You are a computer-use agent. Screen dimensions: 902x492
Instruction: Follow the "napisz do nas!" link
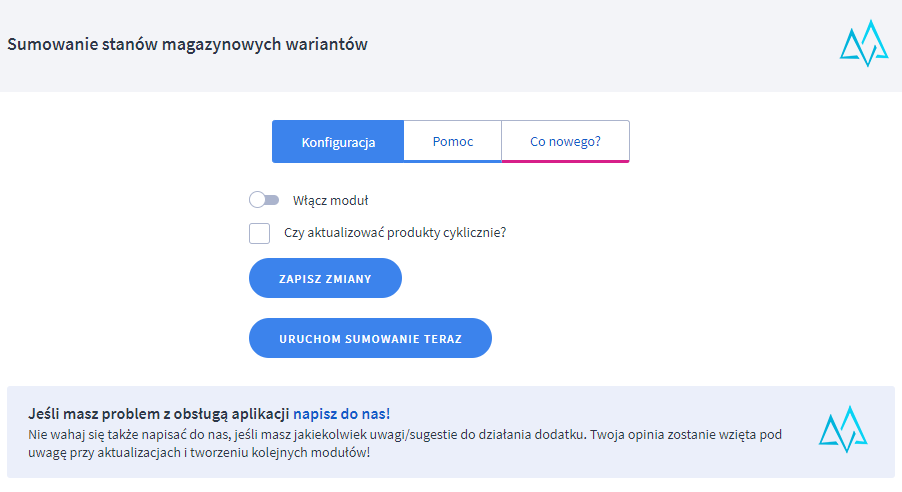[x=341, y=413]
